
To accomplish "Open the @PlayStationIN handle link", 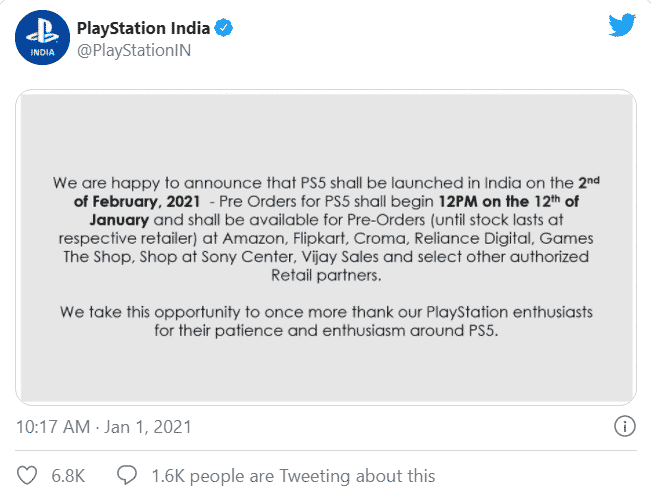I will (134, 50).
